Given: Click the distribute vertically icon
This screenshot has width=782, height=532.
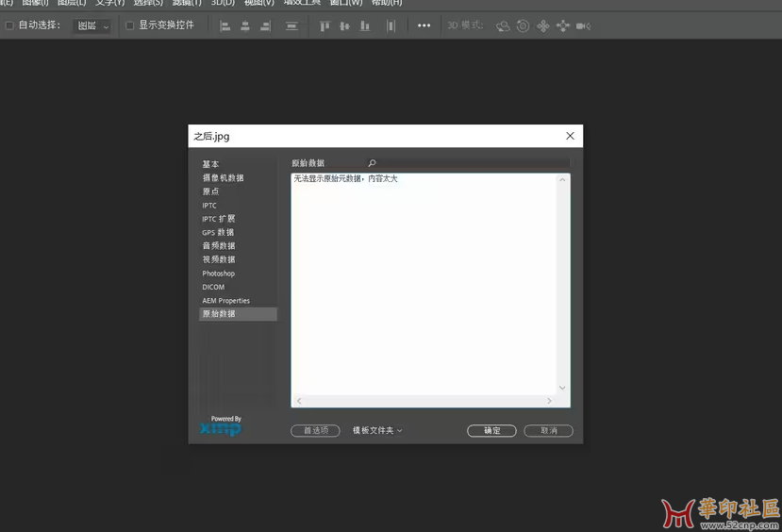Looking at the screenshot, I should (x=291, y=25).
